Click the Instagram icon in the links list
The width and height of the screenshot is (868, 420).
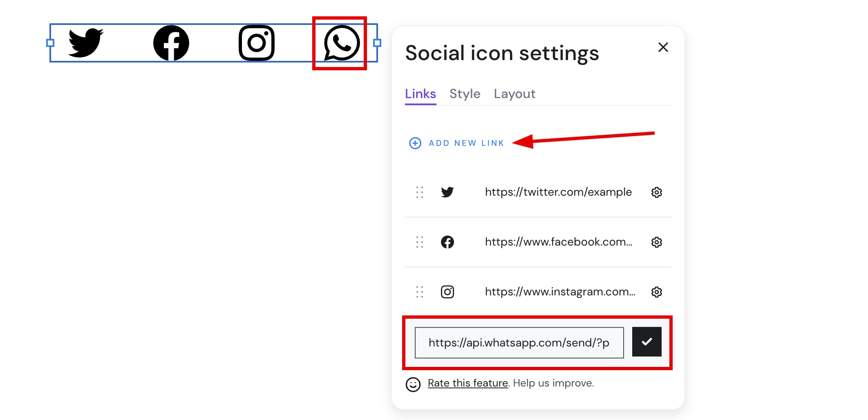click(447, 292)
